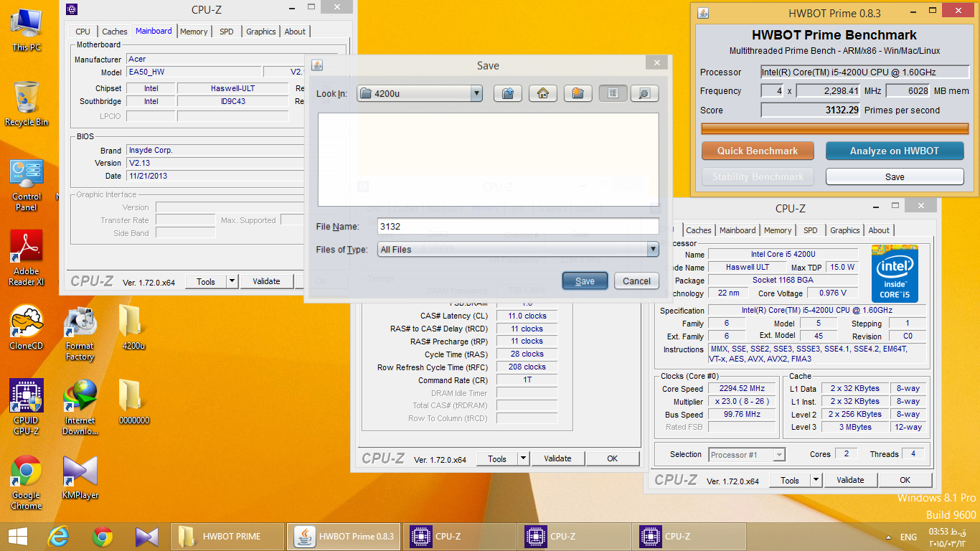980x551 pixels.
Task: Click OK in memory timings CPU-Z window
Action: click(x=612, y=458)
